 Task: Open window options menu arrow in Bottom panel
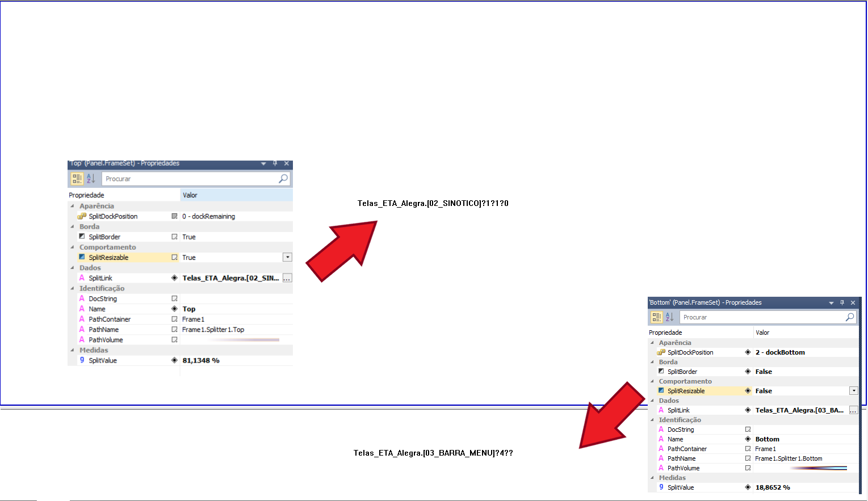click(831, 303)
